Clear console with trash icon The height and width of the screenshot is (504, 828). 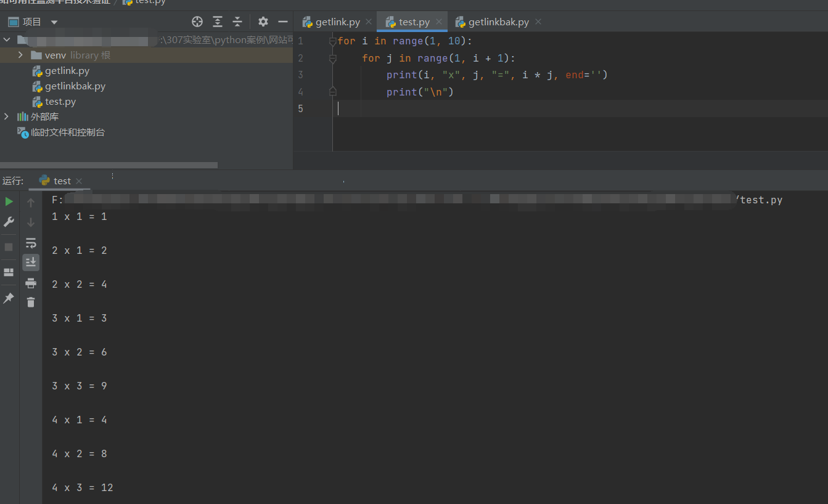[x=31, y=302]
